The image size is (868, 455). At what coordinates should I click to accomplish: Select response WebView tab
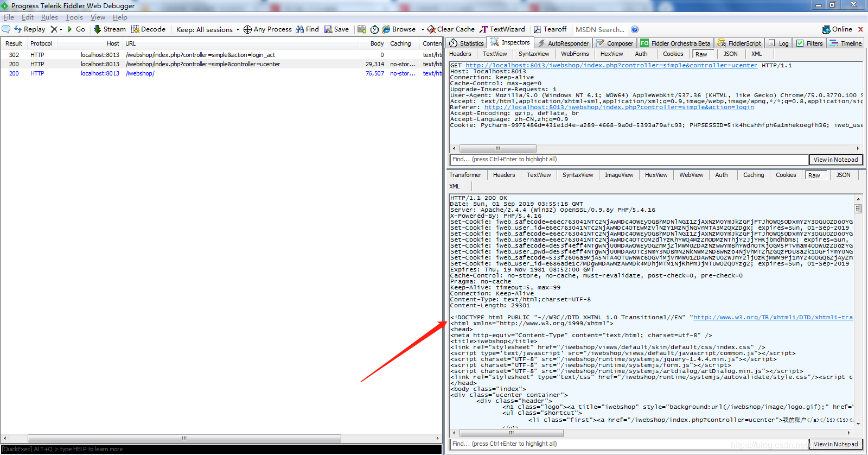click(x=691, y=175)
